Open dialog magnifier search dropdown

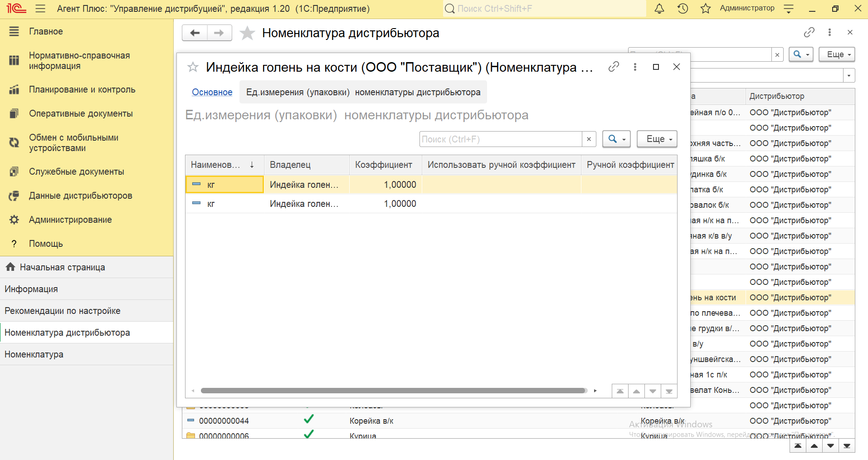[x=617, y=139]
